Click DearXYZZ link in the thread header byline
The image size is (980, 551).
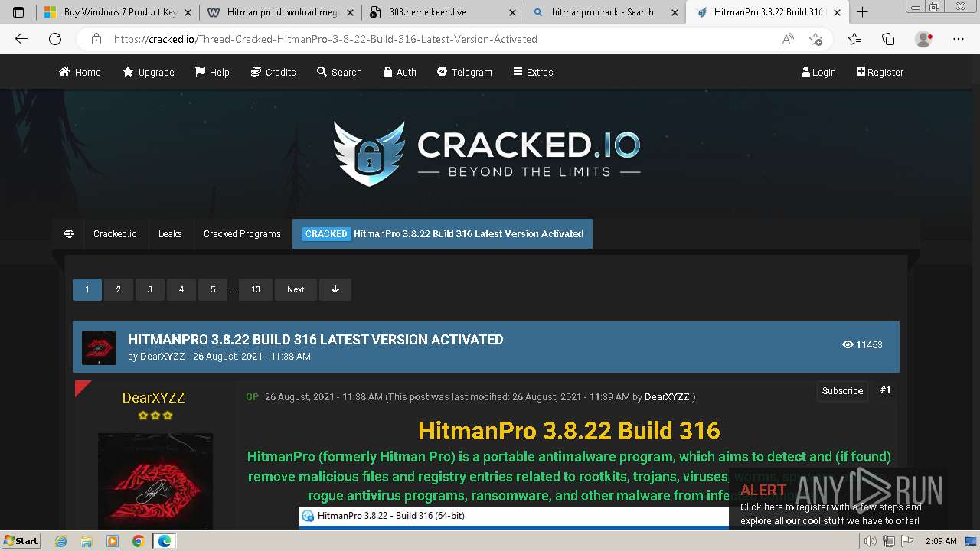(x=162, y=357)
